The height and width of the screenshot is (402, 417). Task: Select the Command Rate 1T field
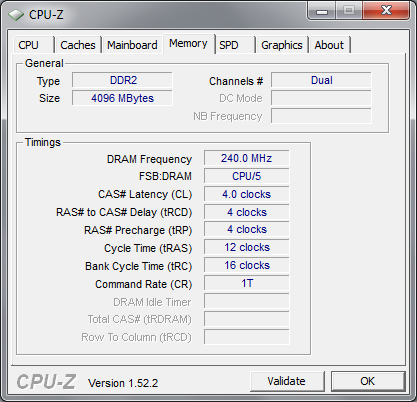pos(247,283)
